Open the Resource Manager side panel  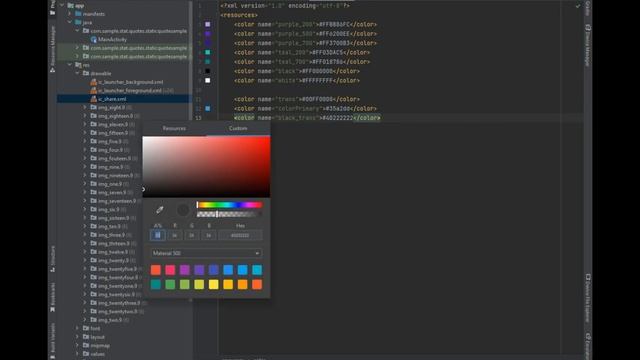[52, 49]
